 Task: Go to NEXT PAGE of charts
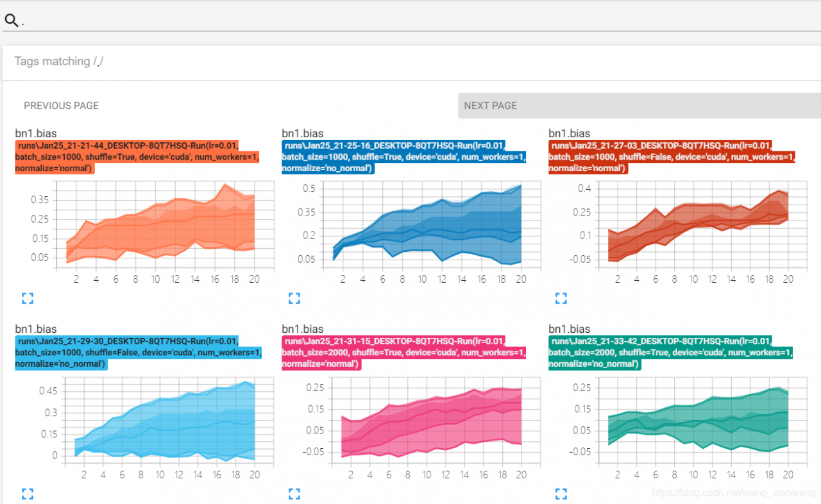tap(639, 106)
